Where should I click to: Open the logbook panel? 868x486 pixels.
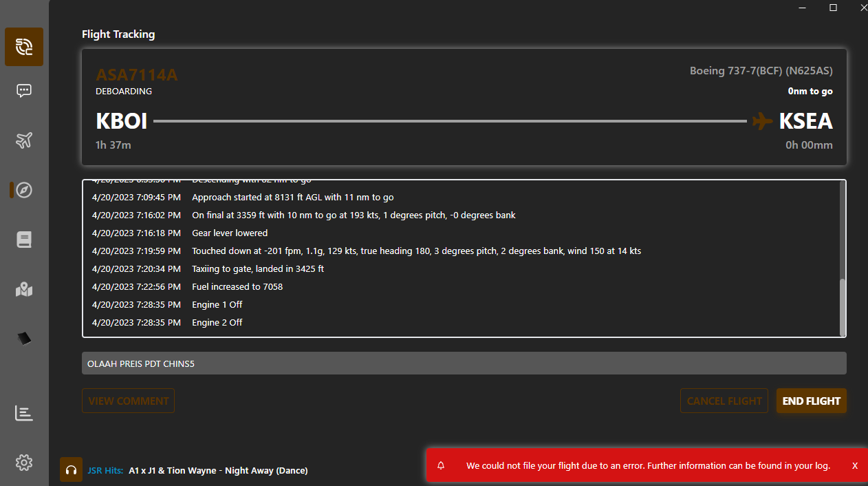(23, 240)
